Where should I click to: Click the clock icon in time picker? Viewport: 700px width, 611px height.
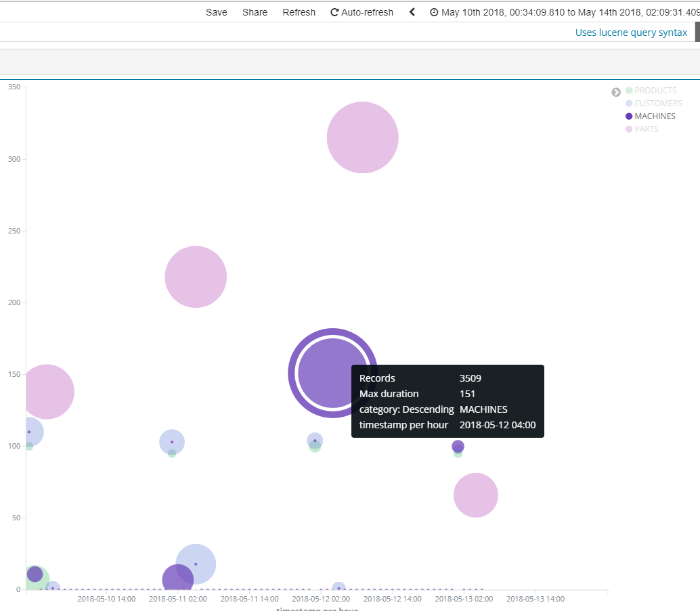click(x=434, y=12)
